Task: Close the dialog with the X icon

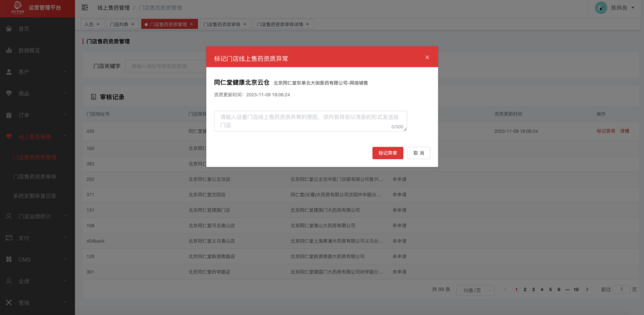Action: point(427,57)
